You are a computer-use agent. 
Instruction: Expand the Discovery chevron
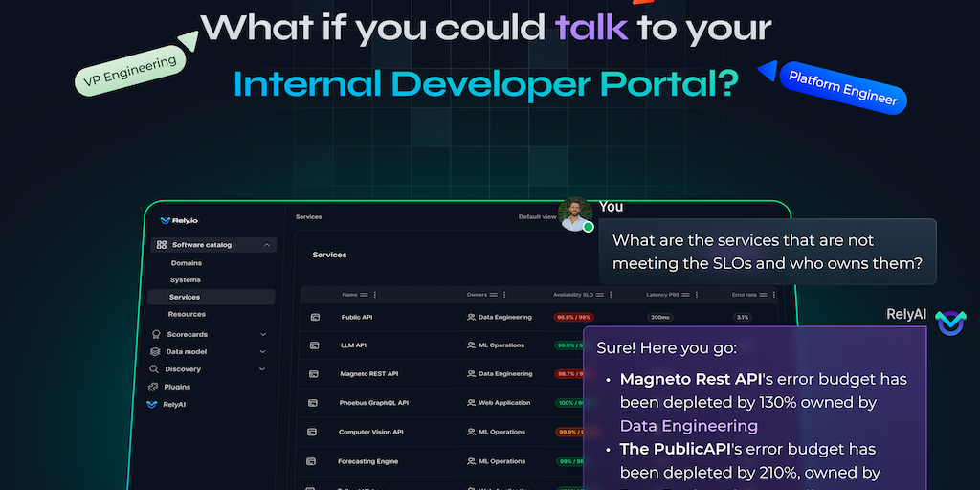point(262,369)
